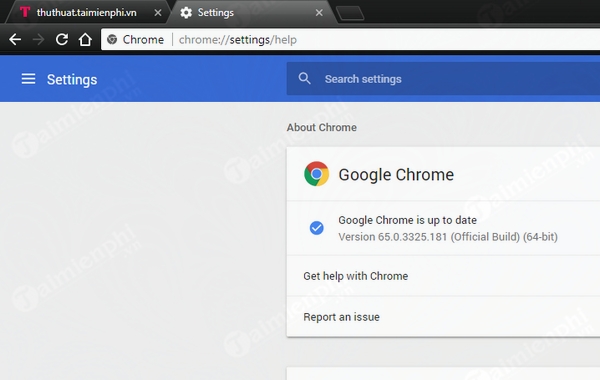Click the Version 65.0.3325.181 text
This screenshot has width=600, height=380.
pos(448,237)
